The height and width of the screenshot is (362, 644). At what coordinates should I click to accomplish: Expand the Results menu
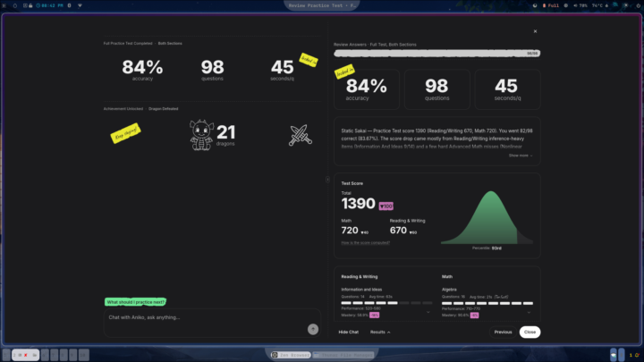[380, 332]
